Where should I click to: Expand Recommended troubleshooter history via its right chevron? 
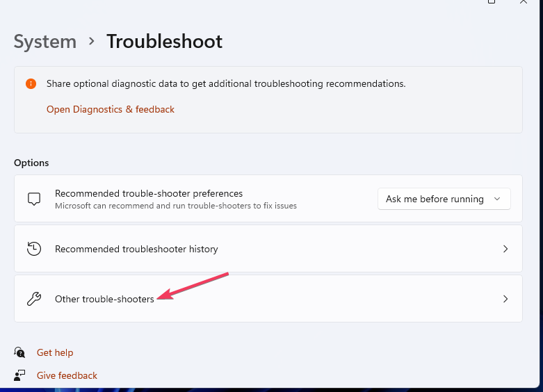[x=505, y=249]
